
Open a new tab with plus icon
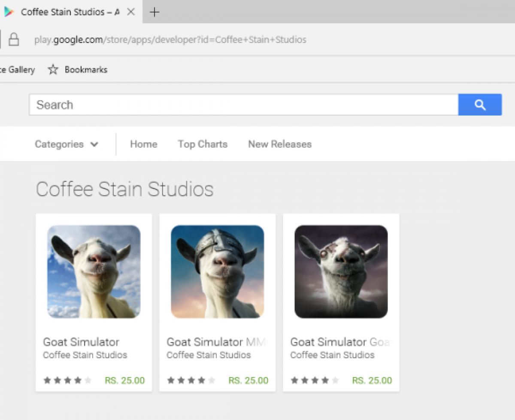pos(154,12)
